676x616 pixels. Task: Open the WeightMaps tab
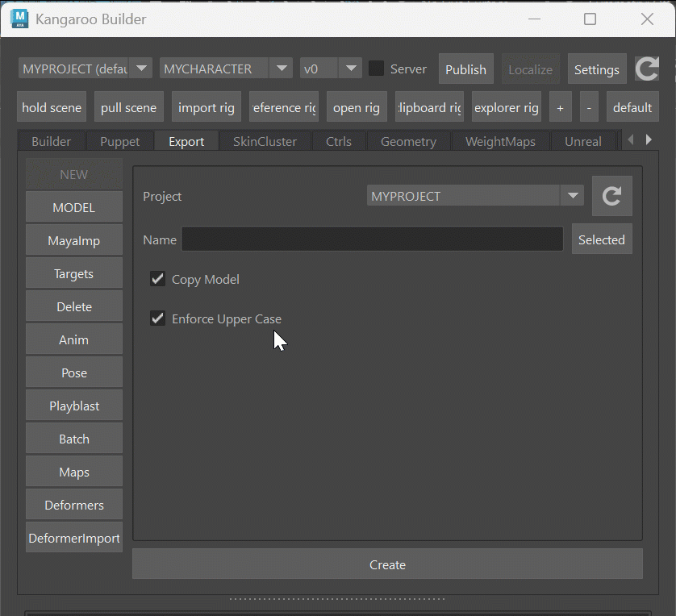pos(500,141)
